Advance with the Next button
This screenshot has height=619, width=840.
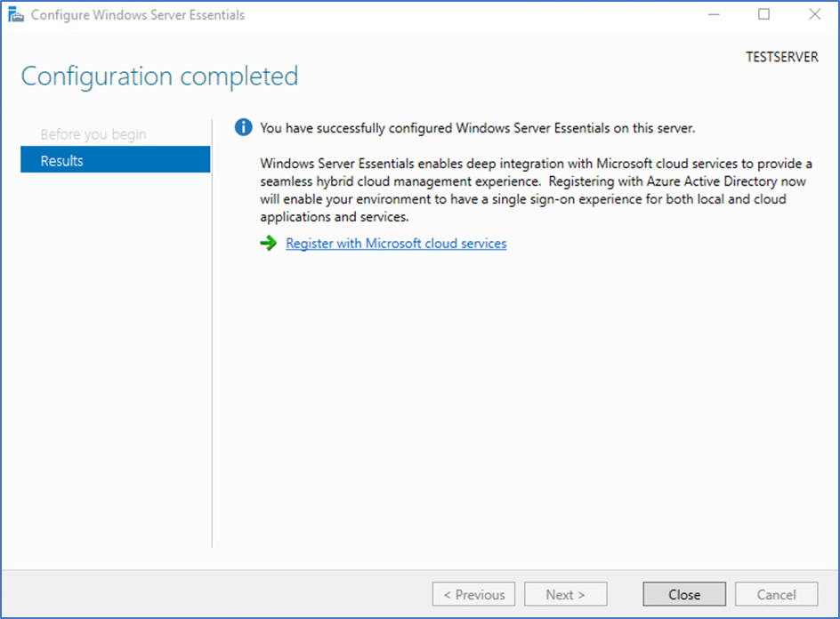[x=565, y=594]
